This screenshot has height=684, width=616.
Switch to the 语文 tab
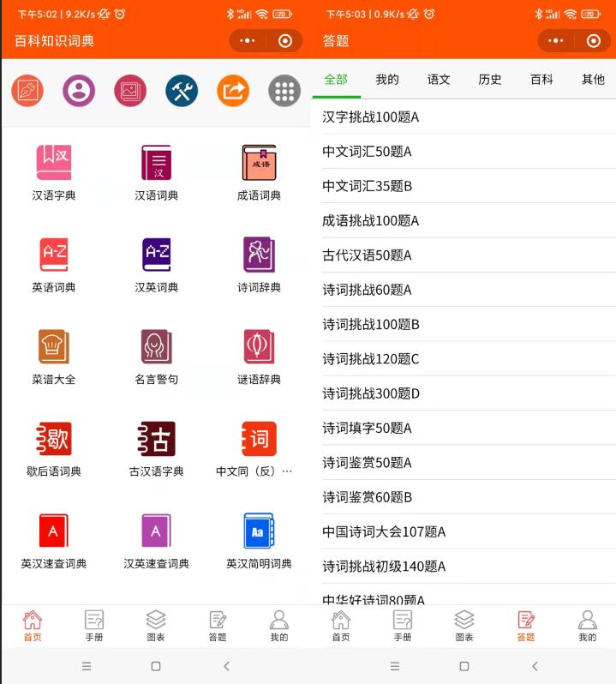coord(439,80)
